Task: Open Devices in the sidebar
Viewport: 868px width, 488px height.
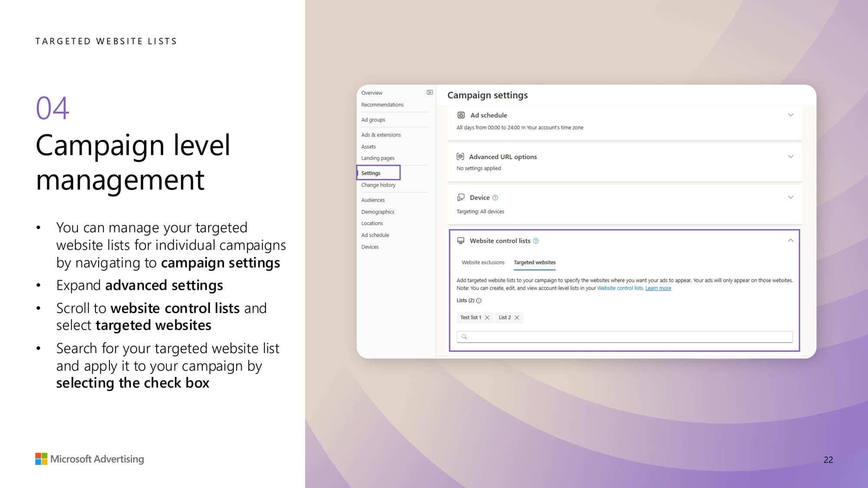Action: click(x=370, y=247)
